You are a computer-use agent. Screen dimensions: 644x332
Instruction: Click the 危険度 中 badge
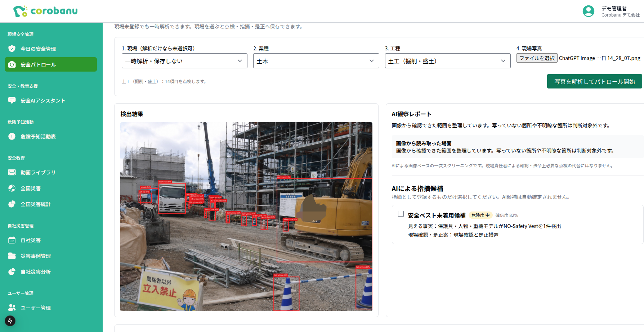480,215
